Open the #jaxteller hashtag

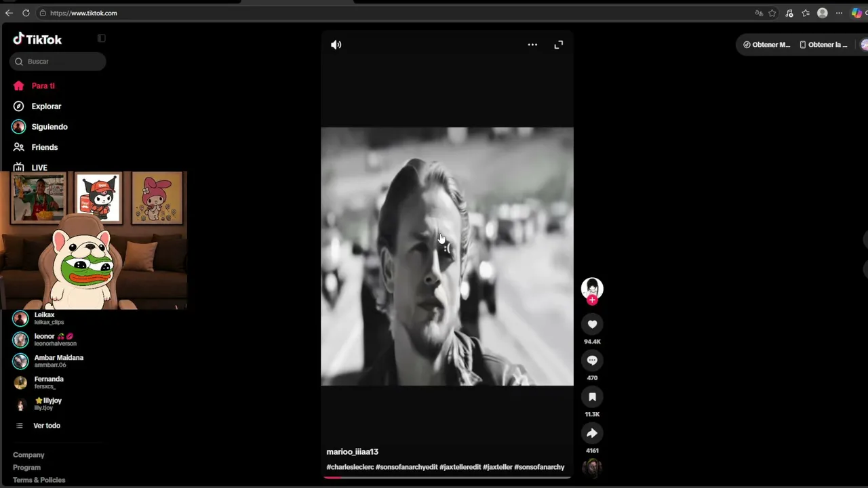point(498,467)
